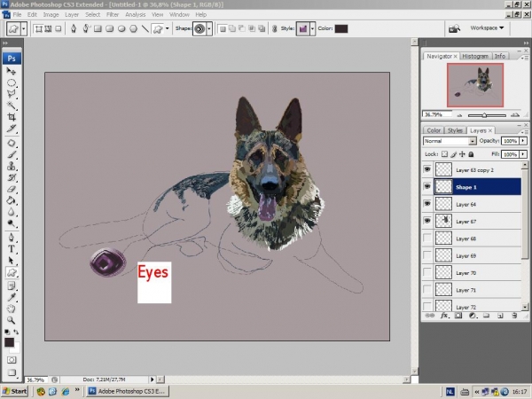
Task: Select the Custom Shape tool in toolbox
Action: 12,272
